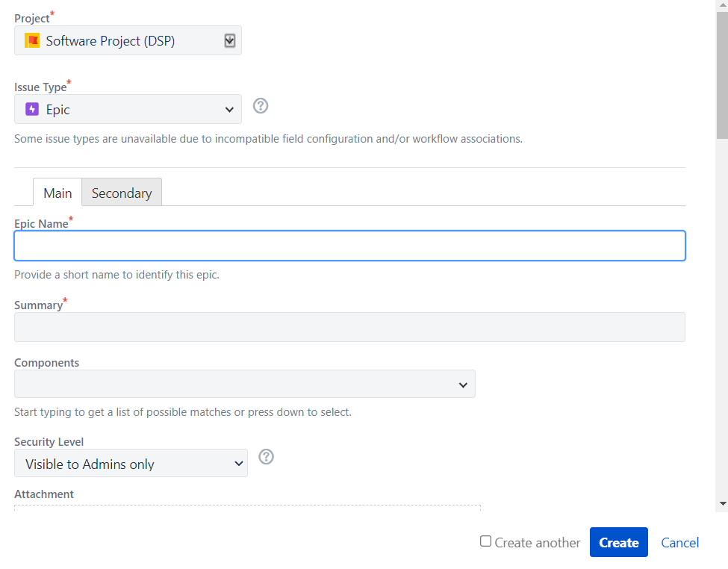Click the scrollbar down arrow
The width and height of the screenshot is (728, 569).
pyautogui.click(x=723, y=503)
